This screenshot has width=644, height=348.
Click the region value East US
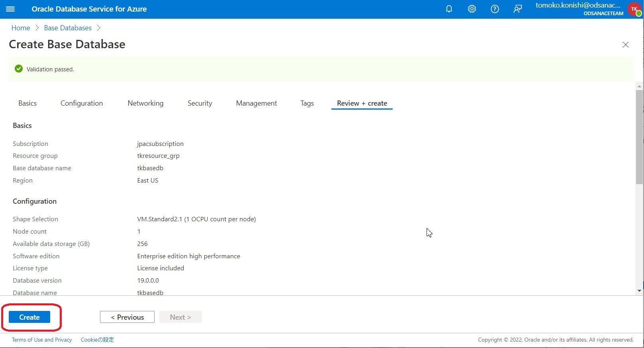pyautogui.click(x=148, y=180)
